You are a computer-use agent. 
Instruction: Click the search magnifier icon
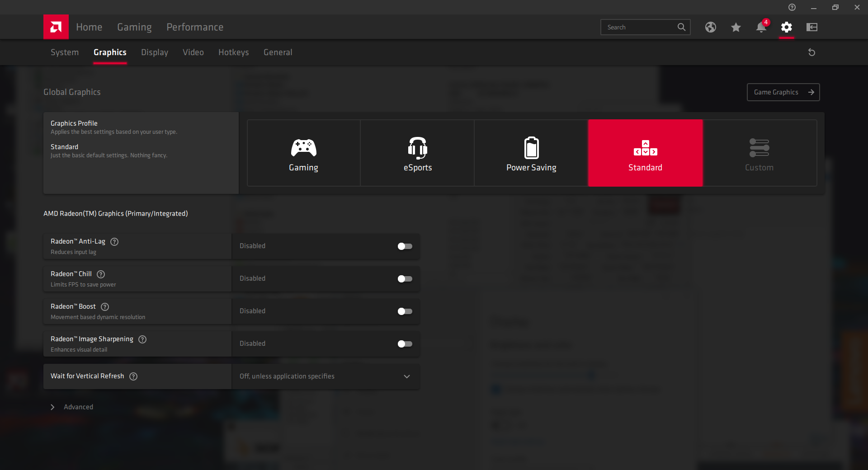[681, 27]
